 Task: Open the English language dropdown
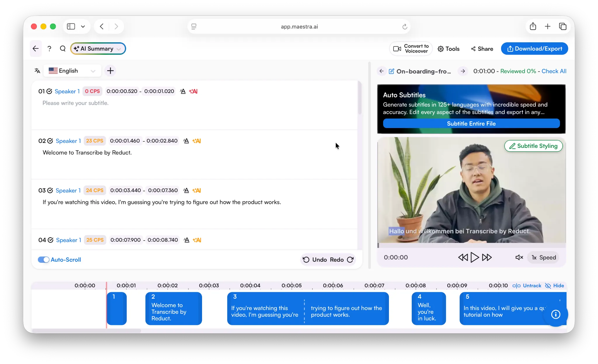tap(72, 71)
